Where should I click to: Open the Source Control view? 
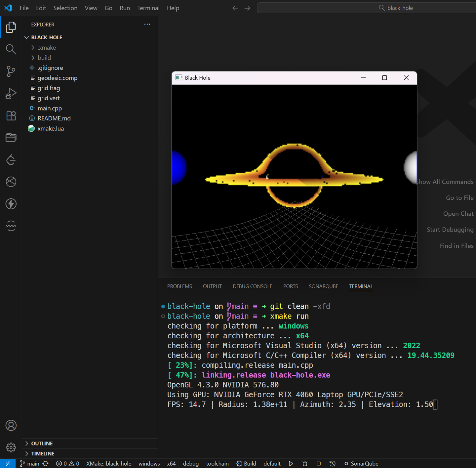click(11, 71)
